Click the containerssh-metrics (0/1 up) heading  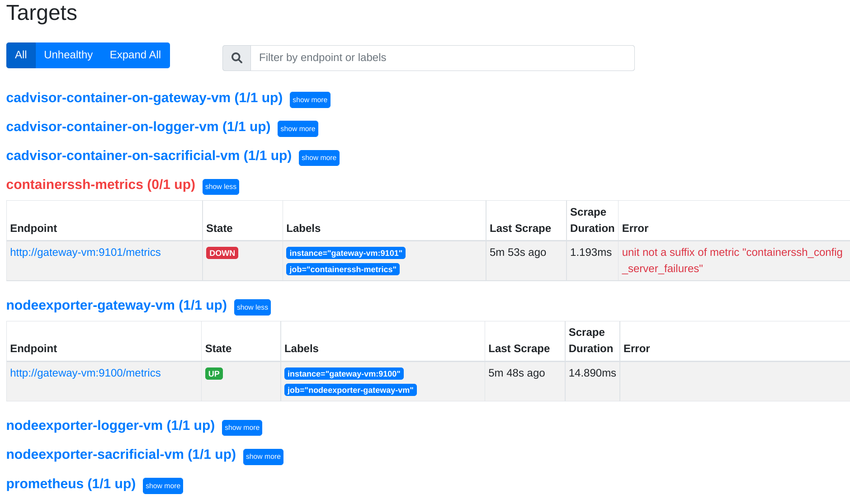pos(100,184)
